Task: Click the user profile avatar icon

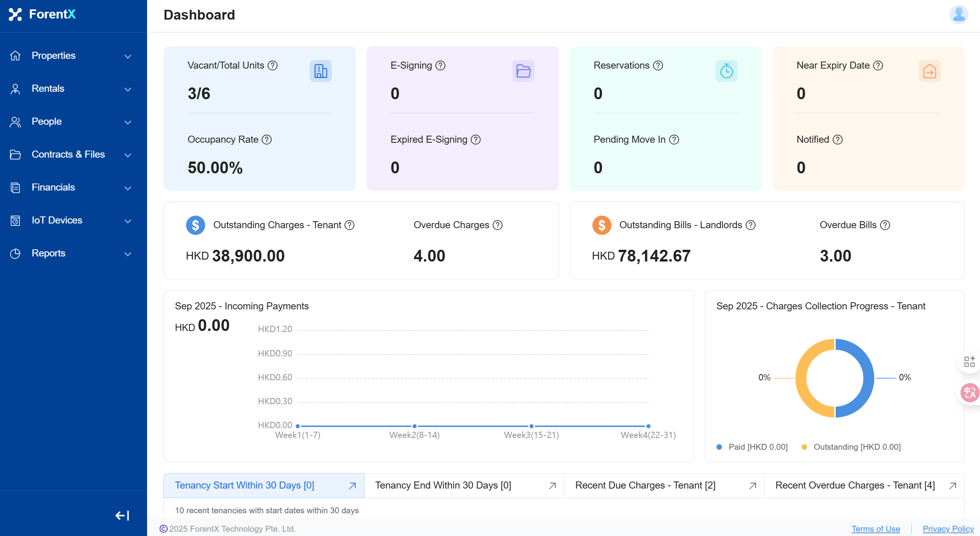Action: click(958, 15)
